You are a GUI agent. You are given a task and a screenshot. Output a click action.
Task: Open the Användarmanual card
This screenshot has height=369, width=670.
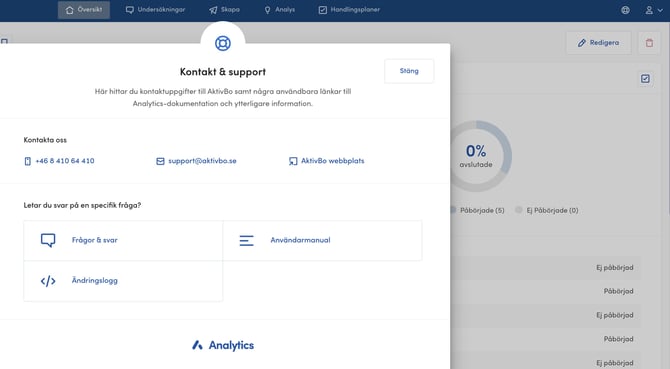click(x=322, y=240)
